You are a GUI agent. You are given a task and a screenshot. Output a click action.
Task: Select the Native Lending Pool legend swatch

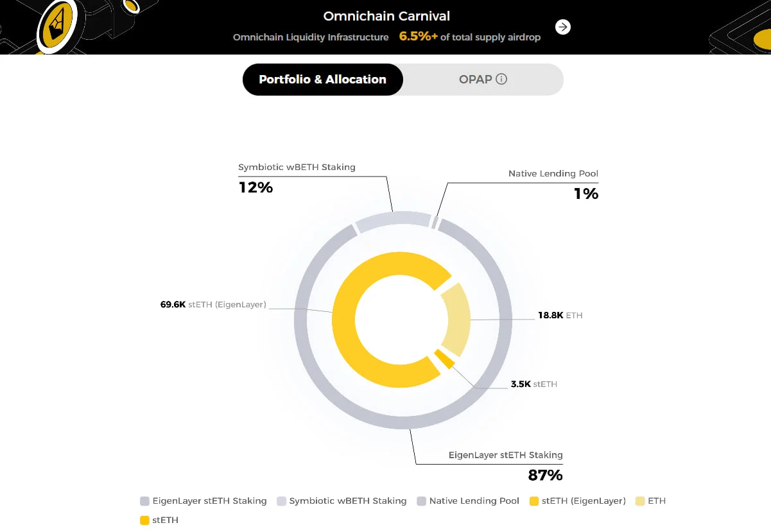point(422,501)
